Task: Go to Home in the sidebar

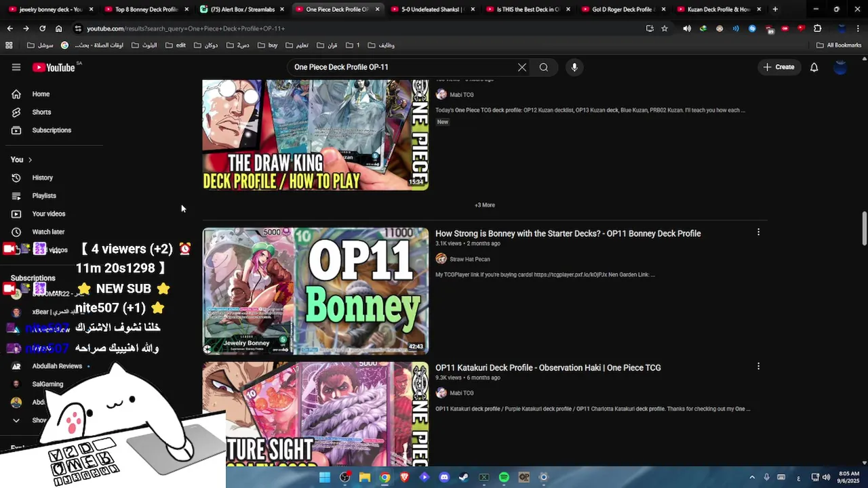Action: pos(41,94)
